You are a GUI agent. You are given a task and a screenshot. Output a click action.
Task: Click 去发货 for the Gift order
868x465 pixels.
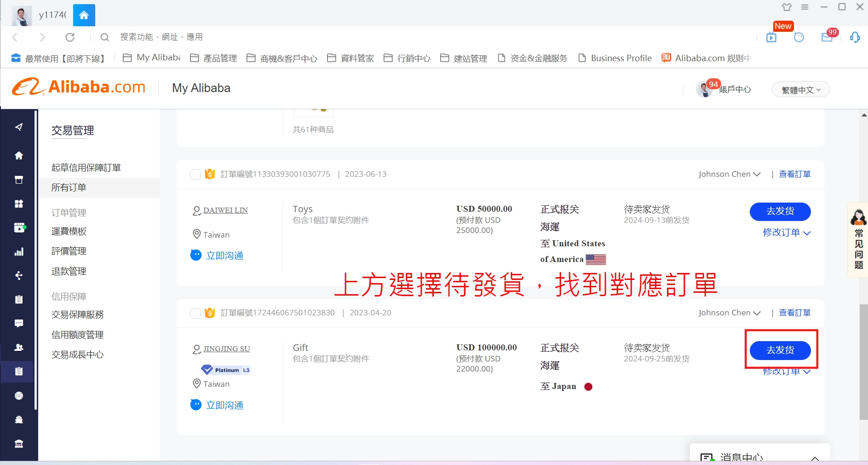tap(780, 350)
